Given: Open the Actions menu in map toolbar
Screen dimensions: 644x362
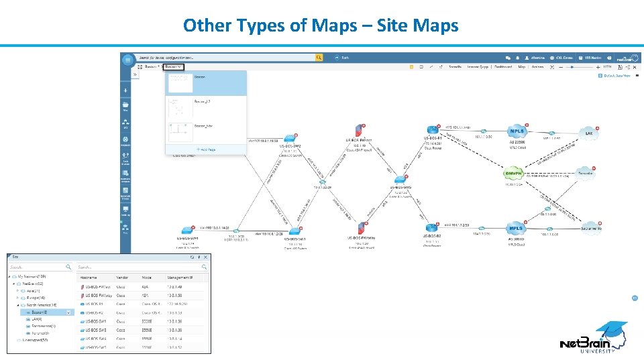Looking at the screenshot, I should (x=537, y=67).
